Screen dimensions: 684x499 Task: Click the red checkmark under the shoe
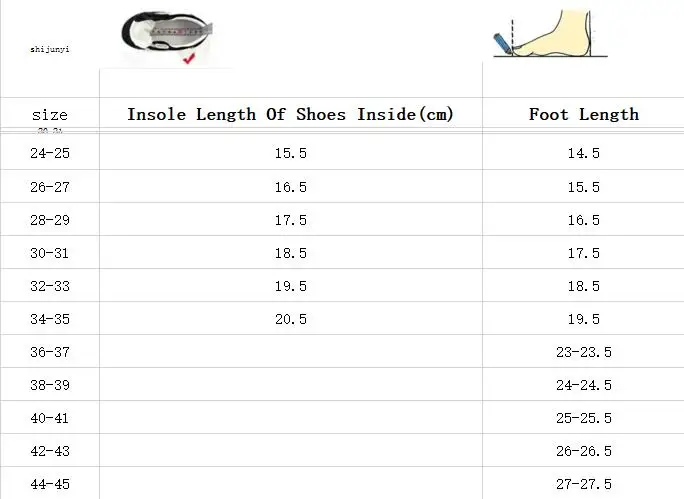pyautogui.click(x=189, y=60)
